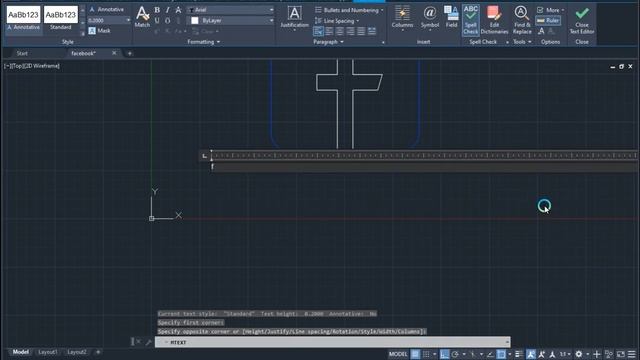
Task: Click the viewport label Top 2D Wireframe
Action: 32,66
